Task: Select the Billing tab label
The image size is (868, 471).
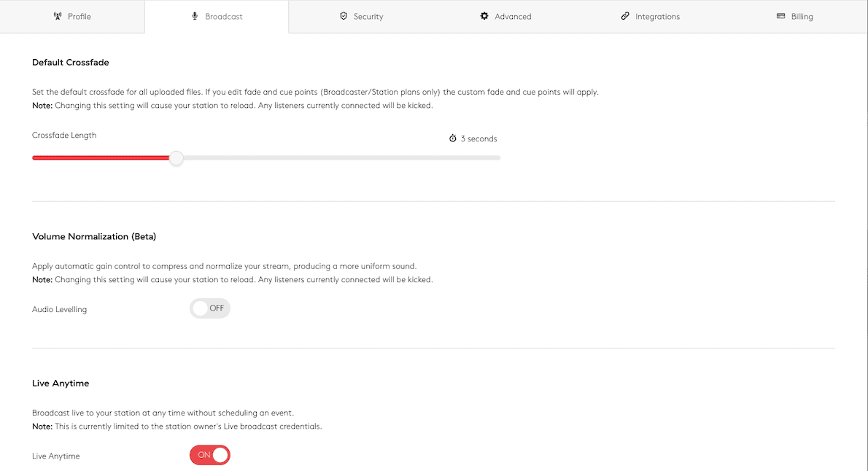Action: click(x=802, y=17)
